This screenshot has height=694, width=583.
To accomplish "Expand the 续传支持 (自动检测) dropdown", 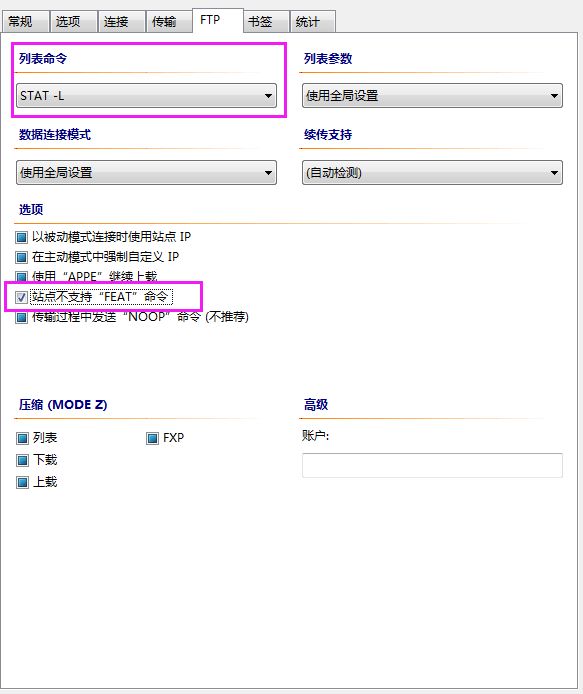I will [432, 173].
